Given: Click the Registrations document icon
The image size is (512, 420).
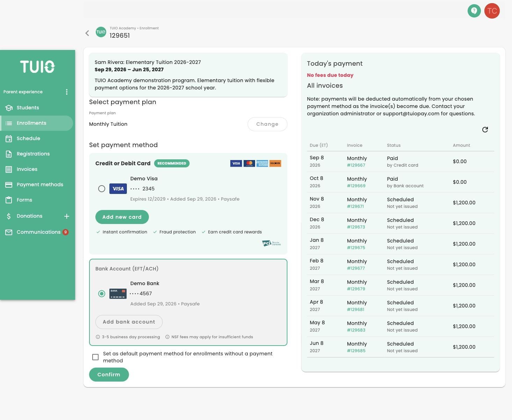Looking at the screenshot, I should (x=9, y=154).
